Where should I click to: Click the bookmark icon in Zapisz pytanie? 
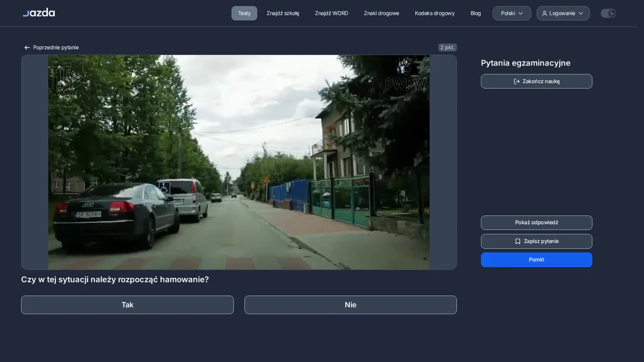coord(518,241)
